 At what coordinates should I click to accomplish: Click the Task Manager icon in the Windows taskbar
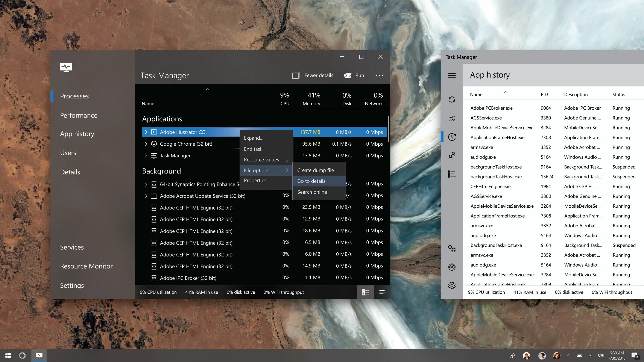pyautogui.click(x=39, y=355)
